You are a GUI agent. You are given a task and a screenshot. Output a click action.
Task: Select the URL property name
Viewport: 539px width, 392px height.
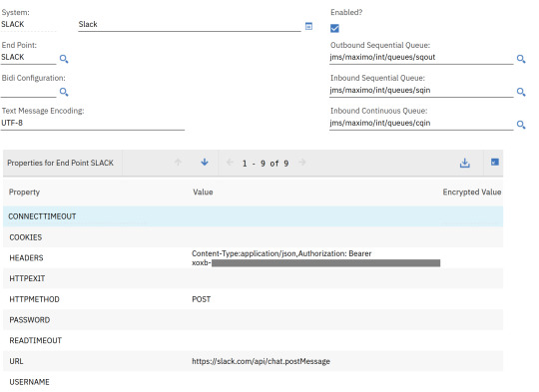(16, 361)
